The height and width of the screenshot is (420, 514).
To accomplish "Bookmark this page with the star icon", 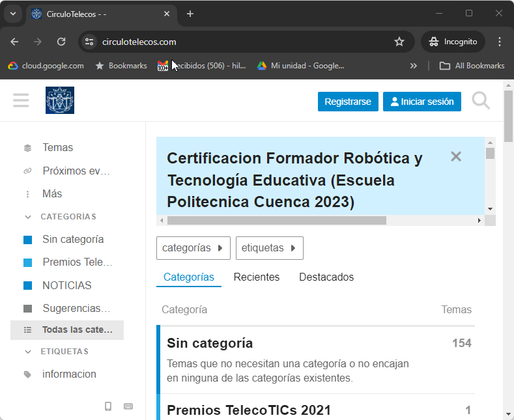I will coord(399,42).
